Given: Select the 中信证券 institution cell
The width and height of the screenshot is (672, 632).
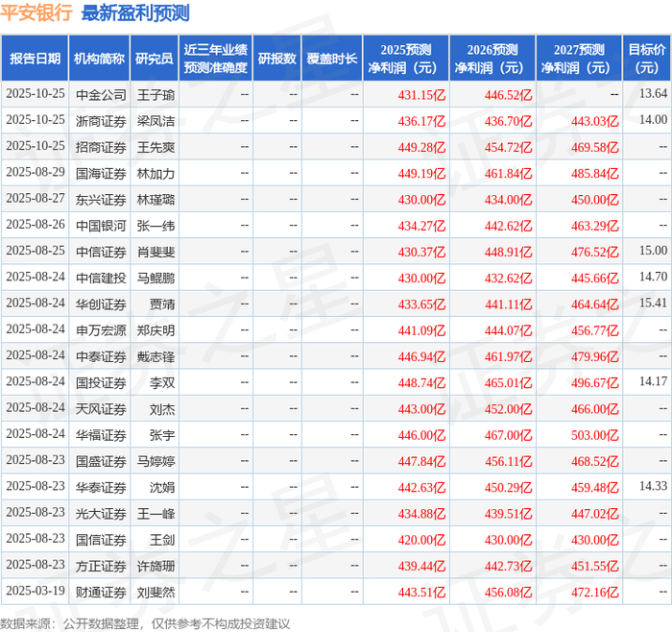Looking at the screenshot, I should click(101, 252).
